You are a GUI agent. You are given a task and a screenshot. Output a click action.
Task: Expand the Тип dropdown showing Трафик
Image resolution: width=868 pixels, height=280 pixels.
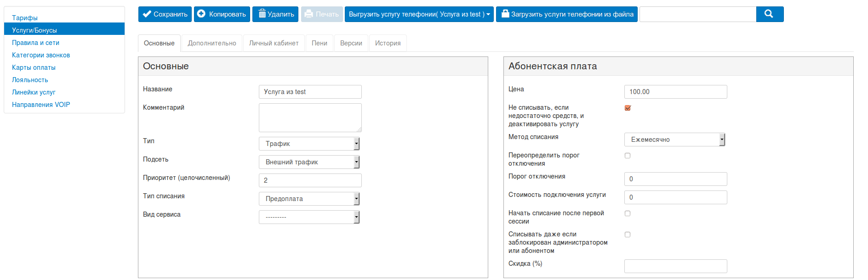(309, 144)
